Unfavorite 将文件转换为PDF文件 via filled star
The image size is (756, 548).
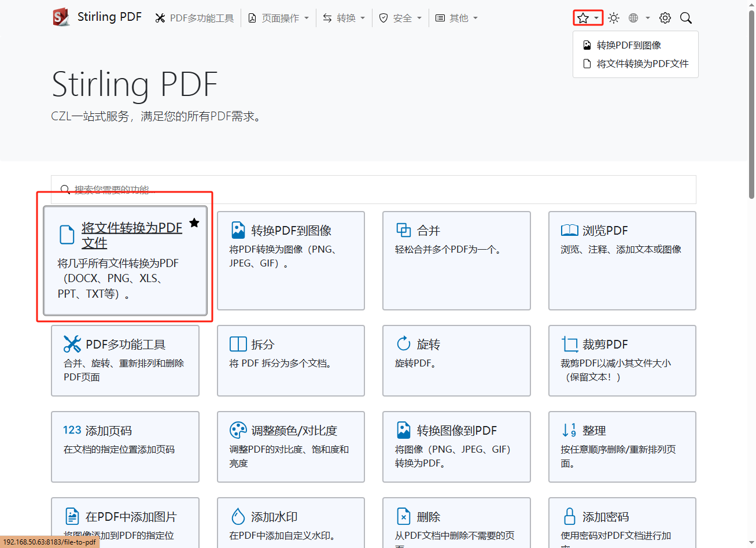tap(194, 223)
